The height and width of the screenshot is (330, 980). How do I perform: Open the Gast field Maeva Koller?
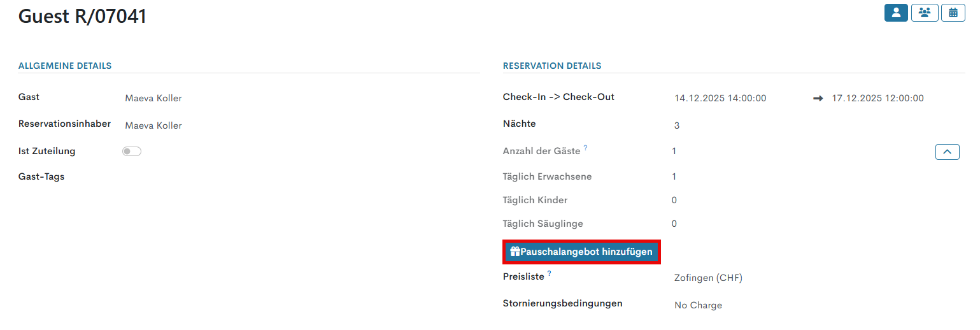153,98
